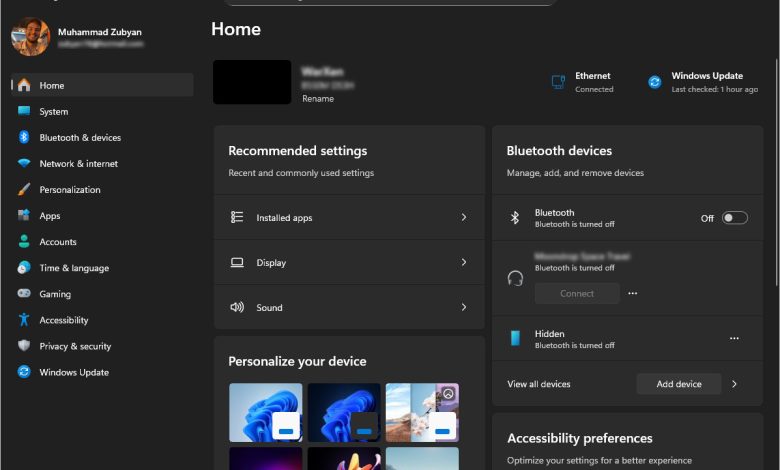The width and height of the screenshot is (780, 470).
Task: Click the Installed apps row text
Action: pyautogui.click(x=284, y=217)
